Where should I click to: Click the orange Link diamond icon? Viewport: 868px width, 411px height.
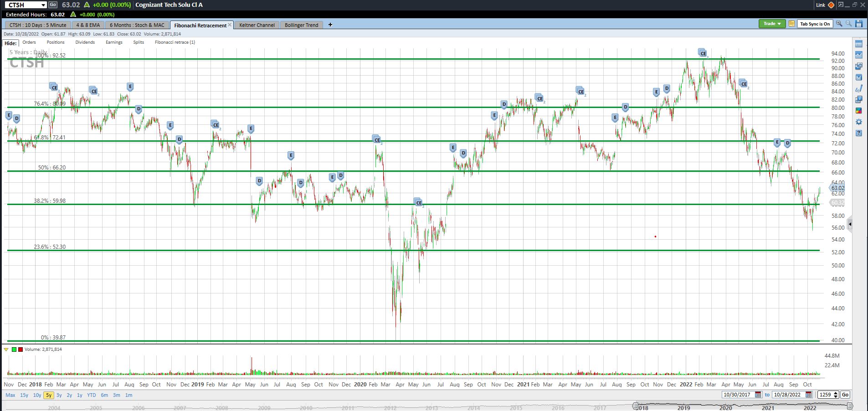click(x=831, y=5)
